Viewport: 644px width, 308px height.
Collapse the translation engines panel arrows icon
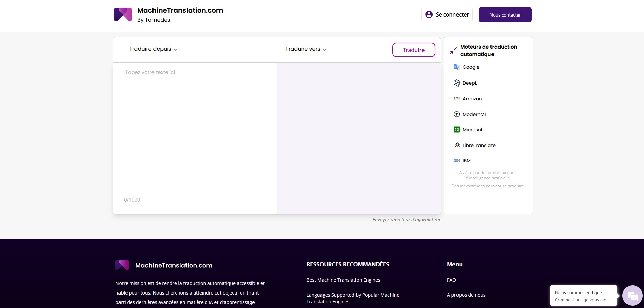(x=453, y=51)
